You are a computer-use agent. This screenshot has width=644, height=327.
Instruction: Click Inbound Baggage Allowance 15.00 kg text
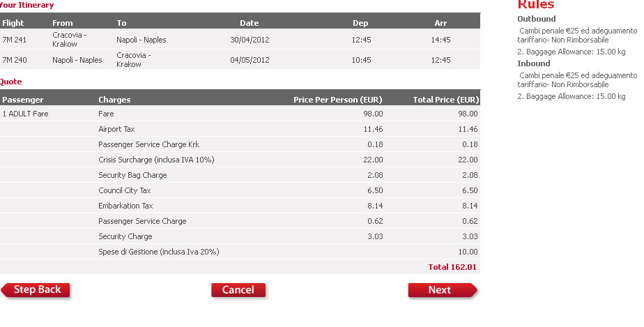click(x=572, y=96)
